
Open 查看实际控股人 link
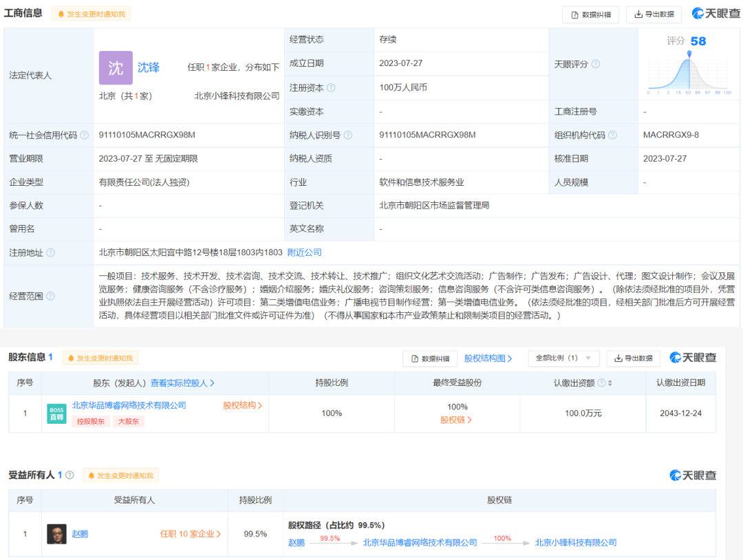tap(182, 383)
